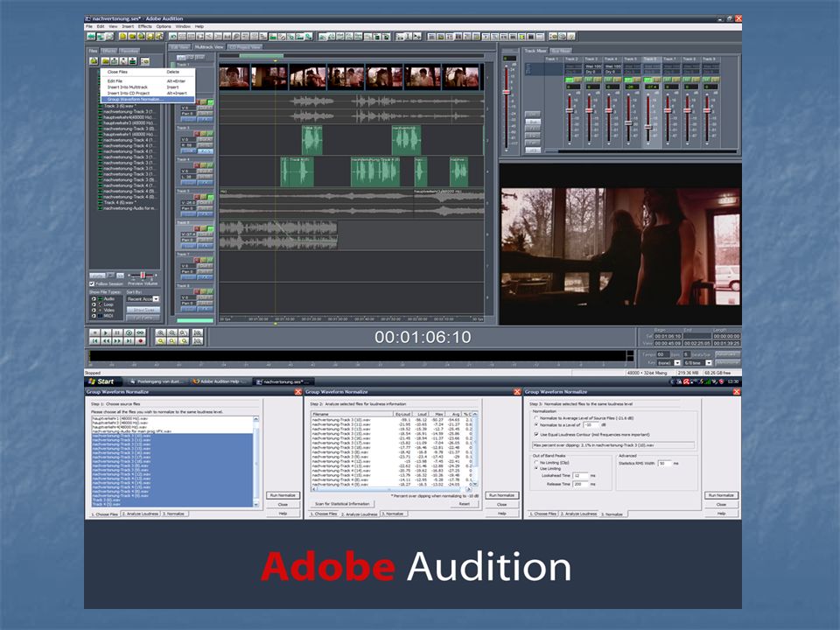Switch to the Edit View tab
This screenshot has width=840, height=630.
tap(179, 47)
